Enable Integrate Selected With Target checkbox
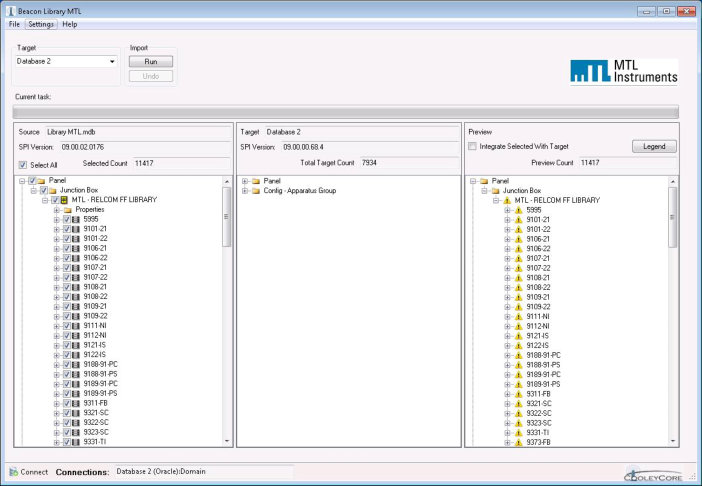 tap(472, 146)
